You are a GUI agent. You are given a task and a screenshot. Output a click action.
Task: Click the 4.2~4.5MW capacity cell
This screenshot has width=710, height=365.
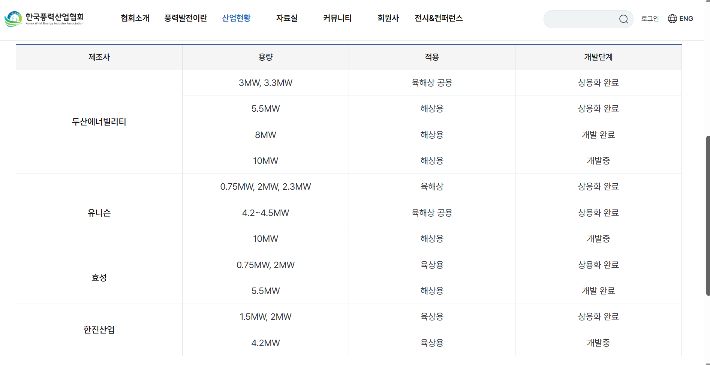(265, 213)
